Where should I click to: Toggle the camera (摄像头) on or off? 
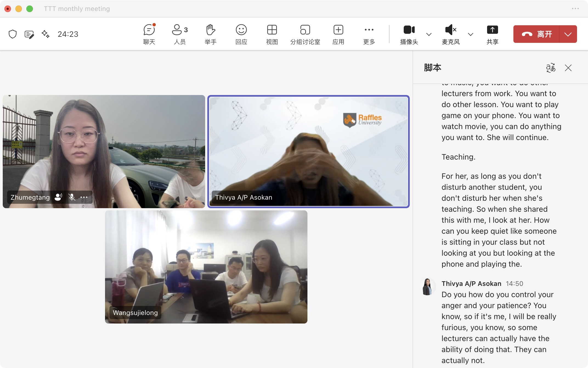pyautogui.click(x=409, y=34)
